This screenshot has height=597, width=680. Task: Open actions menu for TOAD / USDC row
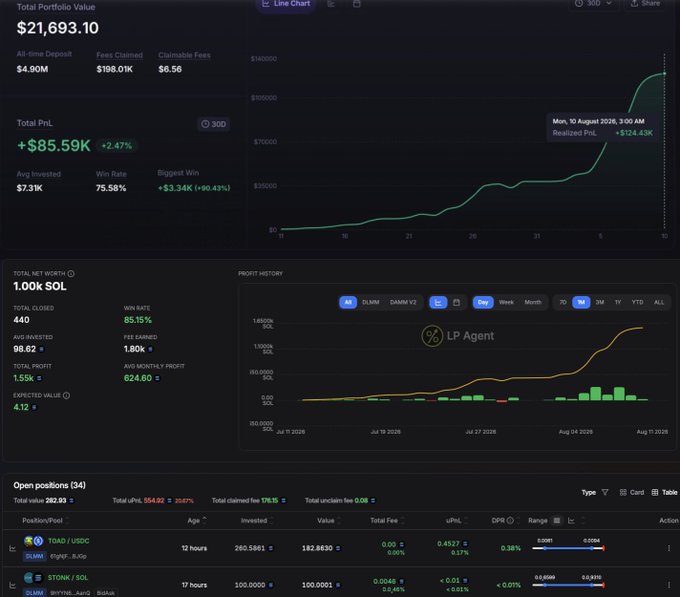tap(669, 548)
